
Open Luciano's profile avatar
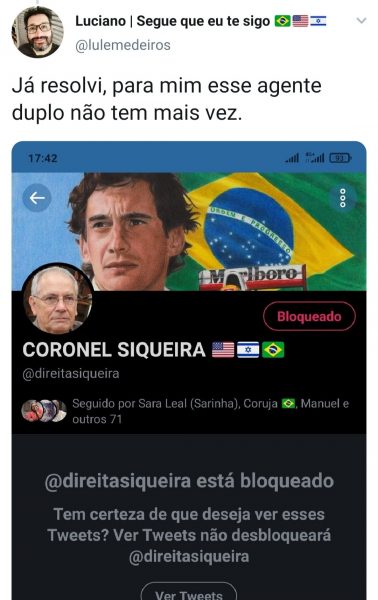click(x=37, y=31)
